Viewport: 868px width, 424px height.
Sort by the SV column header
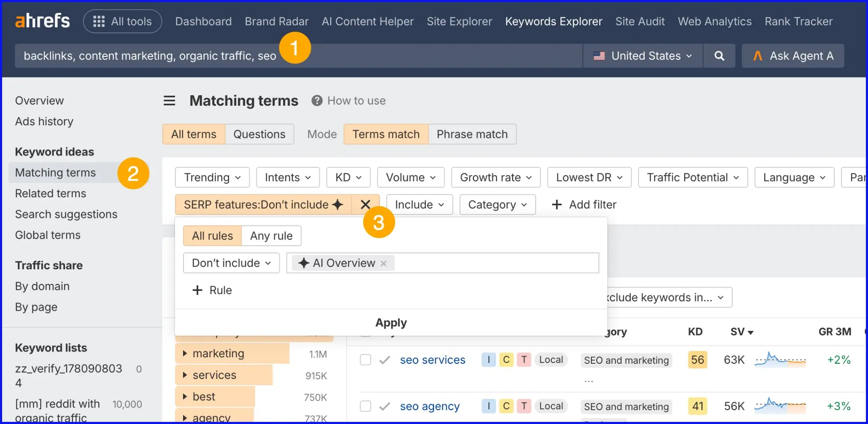coord(741,332)
